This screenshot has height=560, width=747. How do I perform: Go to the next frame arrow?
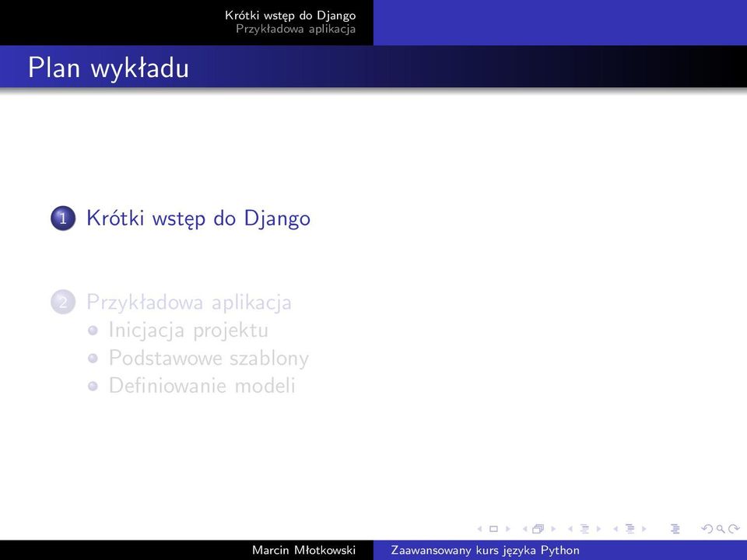click(553, 529)
